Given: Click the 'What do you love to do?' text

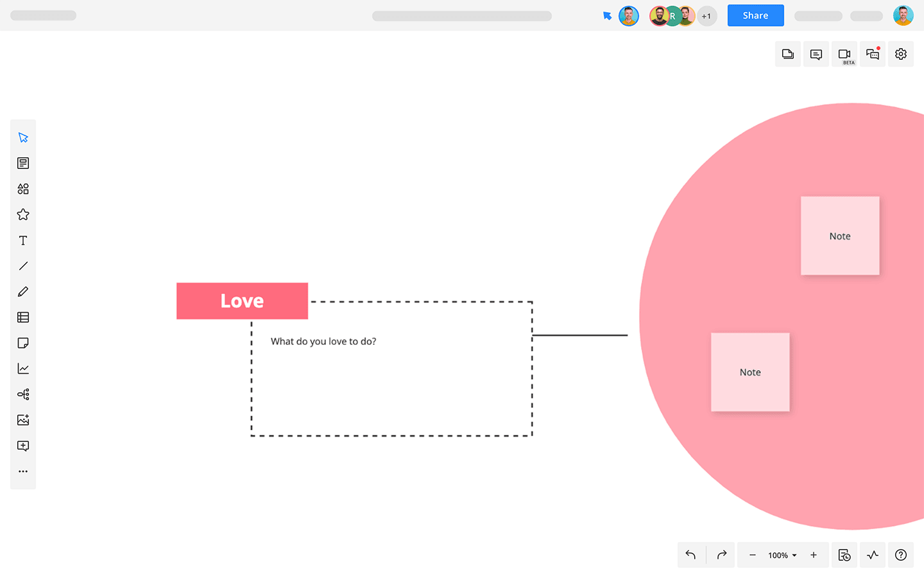Looking at the screenshot, I should (323, 341).
